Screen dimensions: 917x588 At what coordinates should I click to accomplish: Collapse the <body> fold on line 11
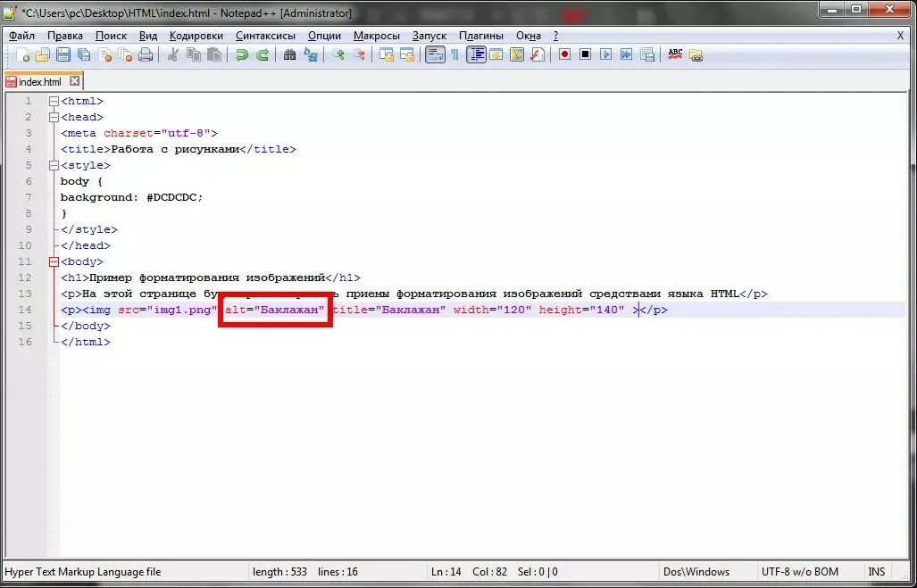[x=54, y=261]
